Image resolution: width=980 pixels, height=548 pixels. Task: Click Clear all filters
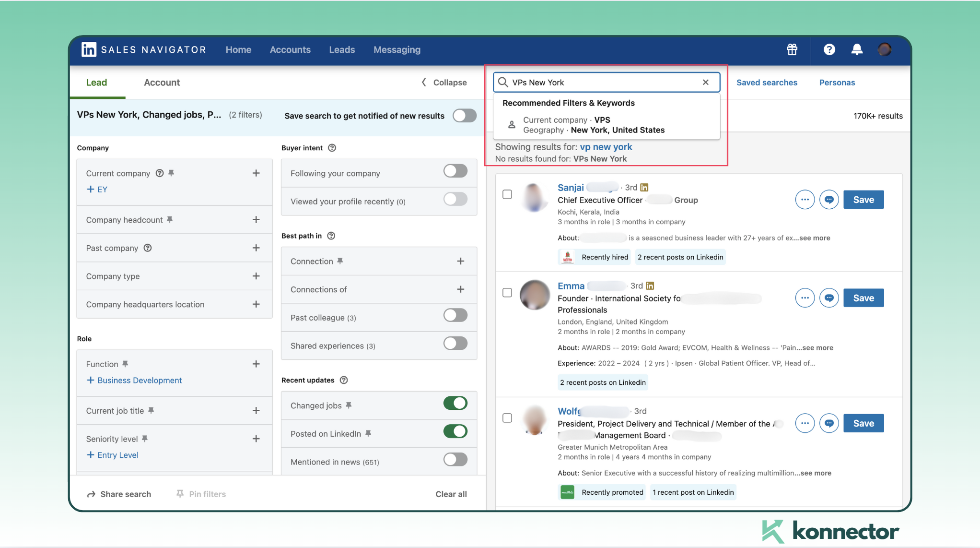(451, 494)
